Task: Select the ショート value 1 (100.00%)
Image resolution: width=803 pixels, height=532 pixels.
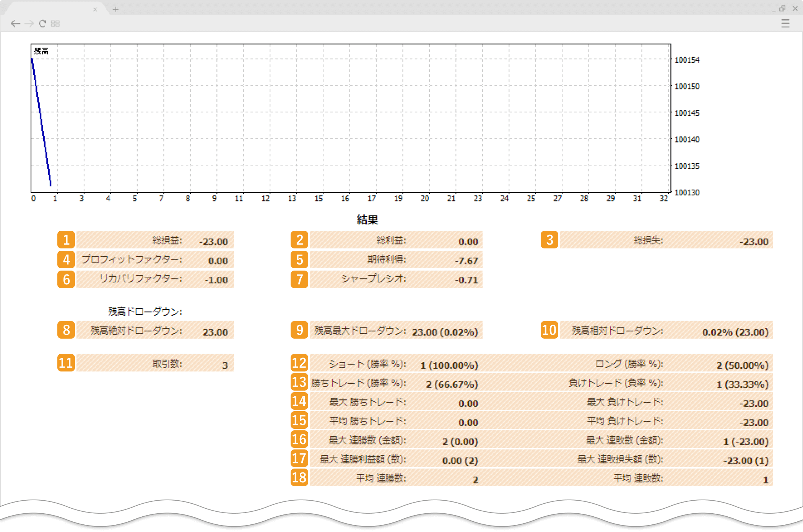Action: [449, 365]
